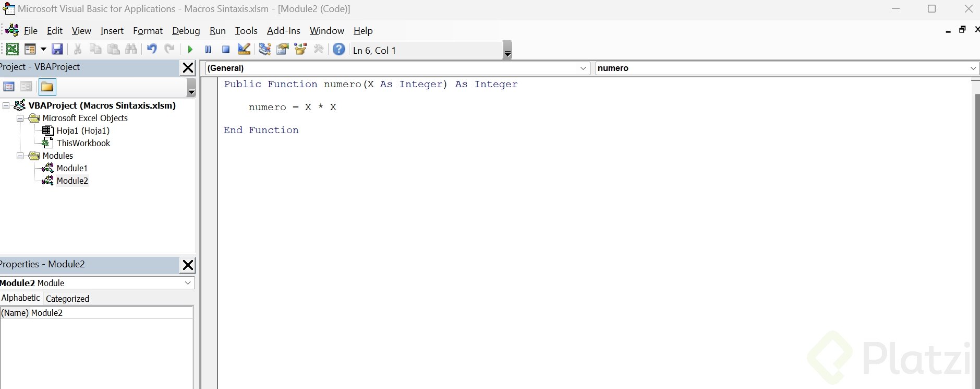Close the Properties - Module2 panel

click(x=188, y=265)
